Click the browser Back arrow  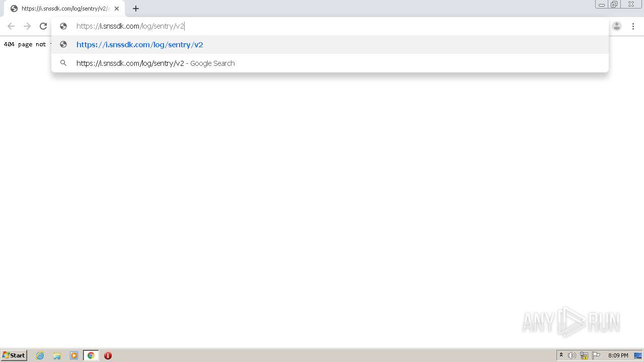11,26
